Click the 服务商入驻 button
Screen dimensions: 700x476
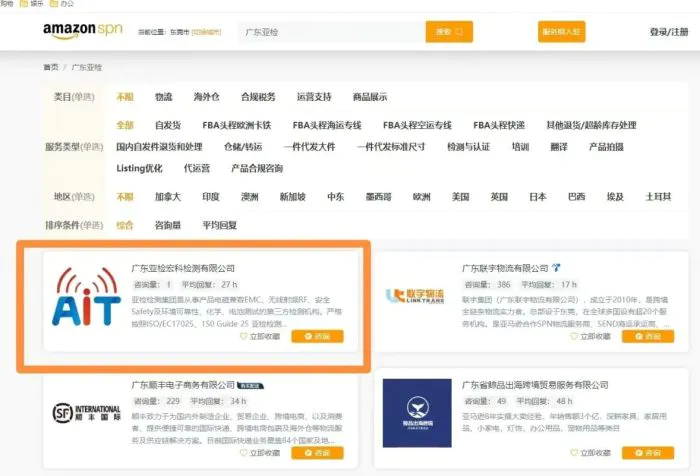(x=562, y=32)
